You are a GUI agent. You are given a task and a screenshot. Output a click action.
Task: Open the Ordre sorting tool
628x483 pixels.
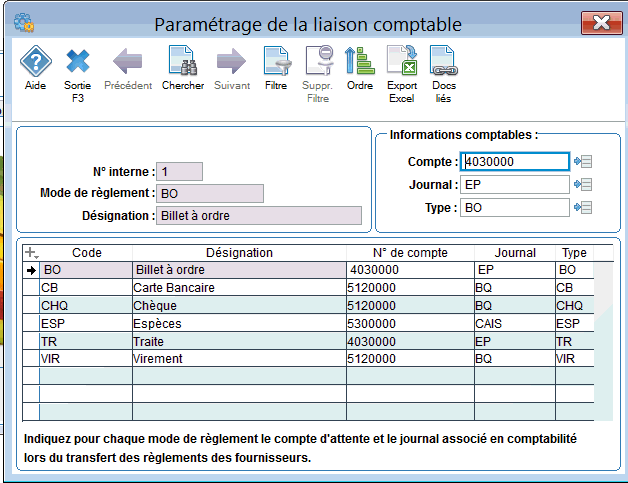(360, 68)
